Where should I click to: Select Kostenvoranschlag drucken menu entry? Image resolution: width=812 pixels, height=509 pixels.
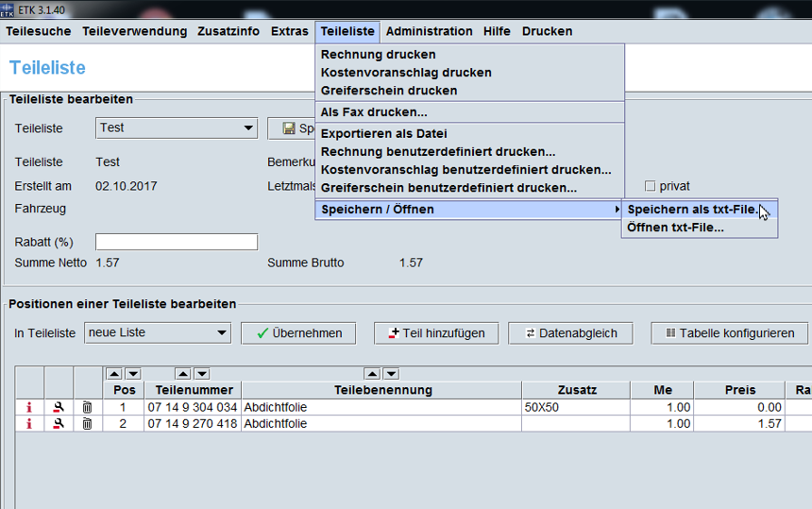click(469, 73)
